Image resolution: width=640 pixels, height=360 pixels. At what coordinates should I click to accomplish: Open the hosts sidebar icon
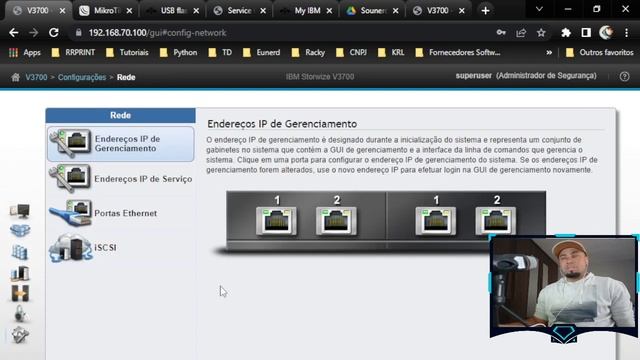click(x=20, y=273)
